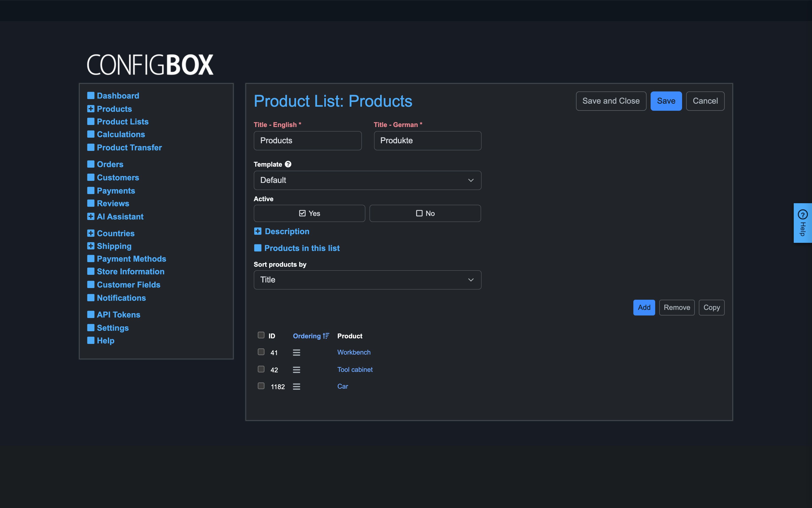Image resolution: width=812 pixels, height=508 pixels.
Task: Check the box for product ID 42
Action: coord(261,369)
